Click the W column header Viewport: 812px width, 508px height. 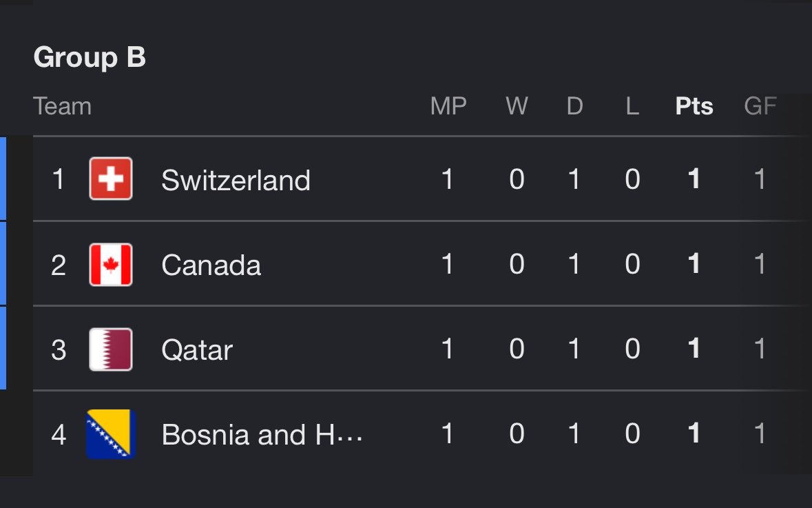click(x=517, y=106)
